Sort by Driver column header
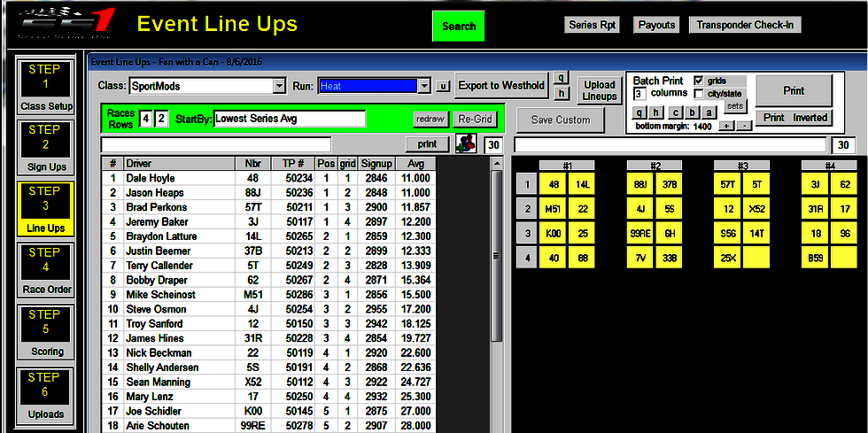Viewport: 868px width, 433px height. 179,163
